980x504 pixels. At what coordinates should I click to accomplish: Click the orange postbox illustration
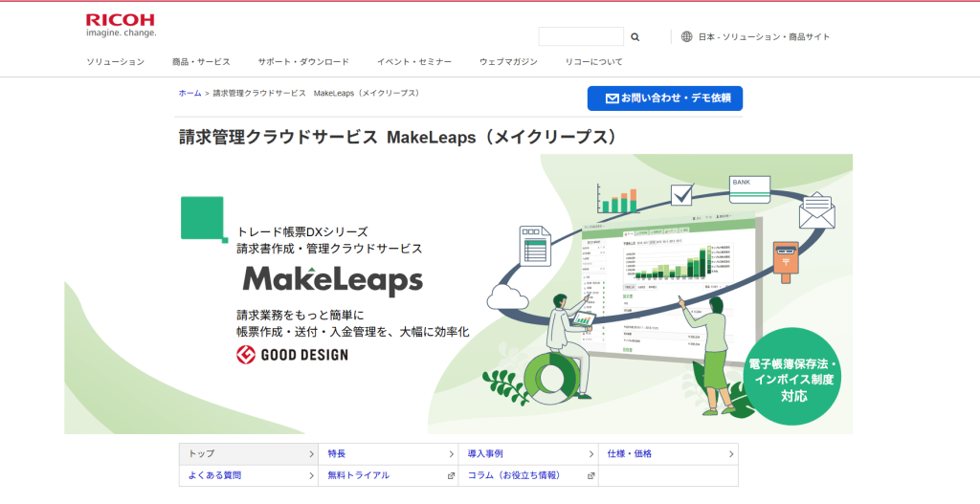pos(786,262)
